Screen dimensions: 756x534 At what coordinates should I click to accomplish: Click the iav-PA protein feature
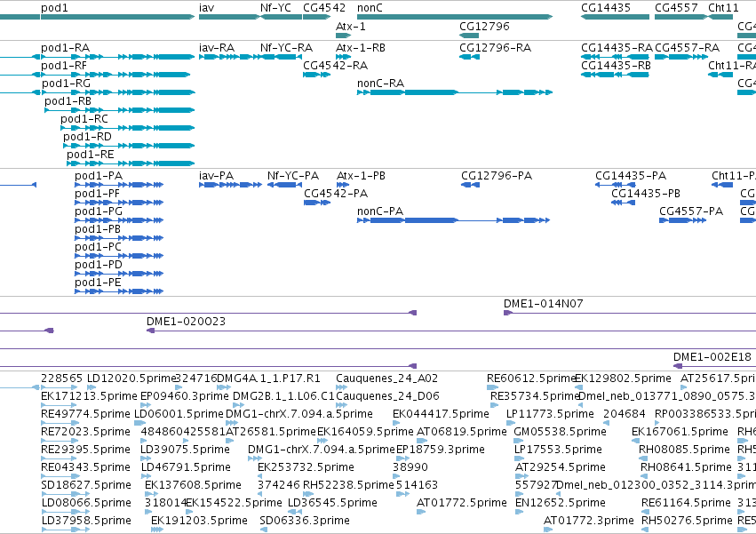(x=230, y=185)
